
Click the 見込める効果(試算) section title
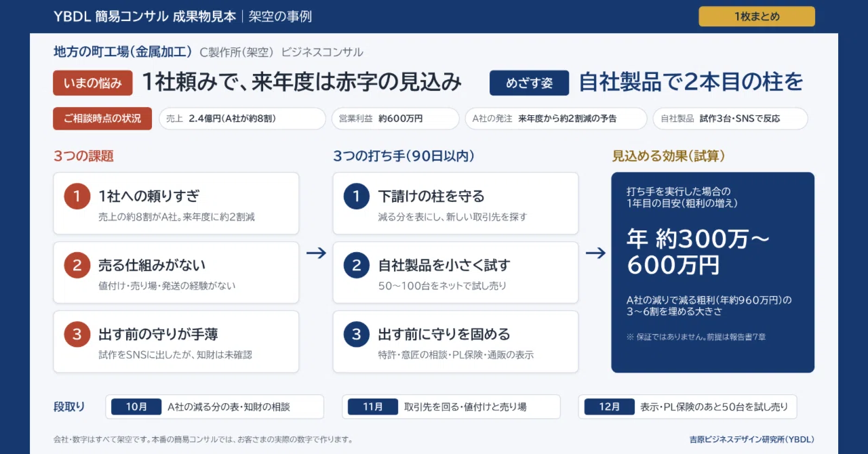[669, 156]
